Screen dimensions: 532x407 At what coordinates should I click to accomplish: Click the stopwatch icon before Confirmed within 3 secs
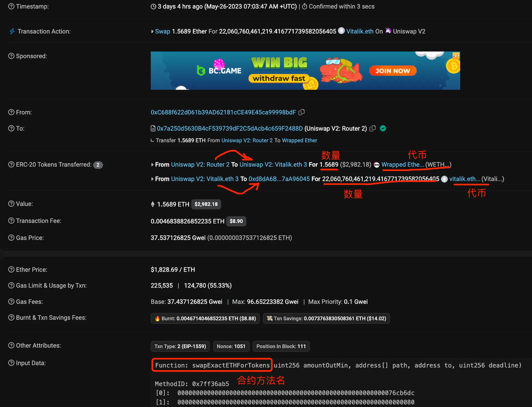point(305,6)
